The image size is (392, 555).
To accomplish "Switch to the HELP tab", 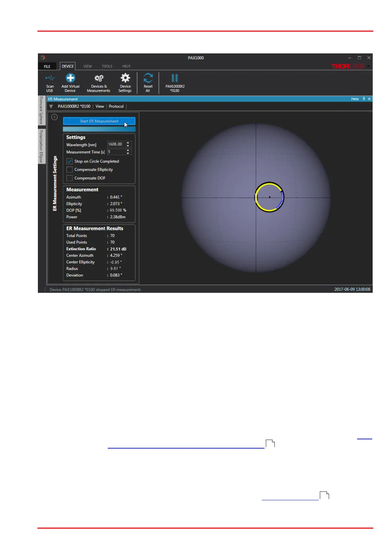I will pos(126,66).
